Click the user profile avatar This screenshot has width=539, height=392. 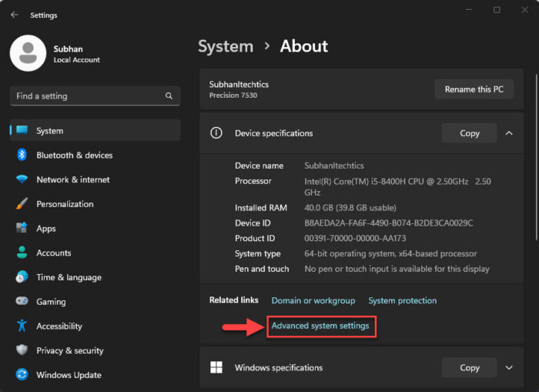(x=28, y=53)
